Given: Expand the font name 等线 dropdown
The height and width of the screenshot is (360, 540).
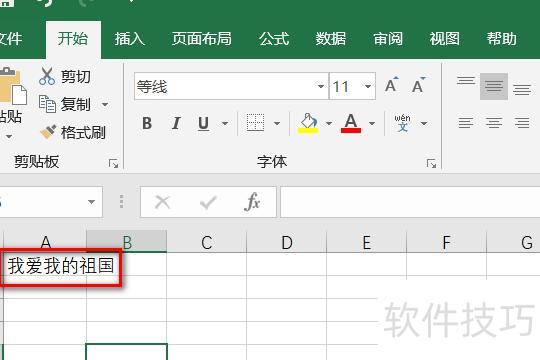Looking at the screenshot, I should [x=321, y=86].
